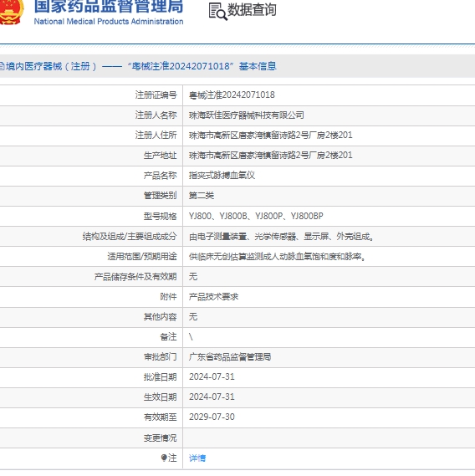Image resolution: width=475 pixels, height=476 pixels.
Task: Click the 变更情况 label cell
Action: pyautogui.click(x=91, y=438)
